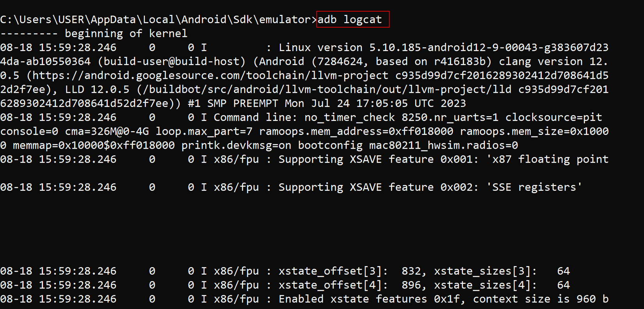Click the cma=326M@0-4G parameter
Viewport: 644px width, 309px height.
pos(107,131)
